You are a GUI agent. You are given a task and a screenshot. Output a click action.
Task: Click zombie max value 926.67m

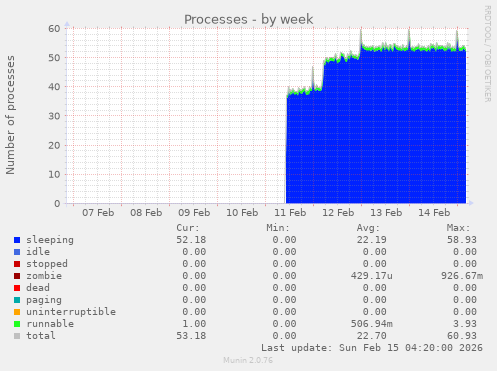point(462,276)
